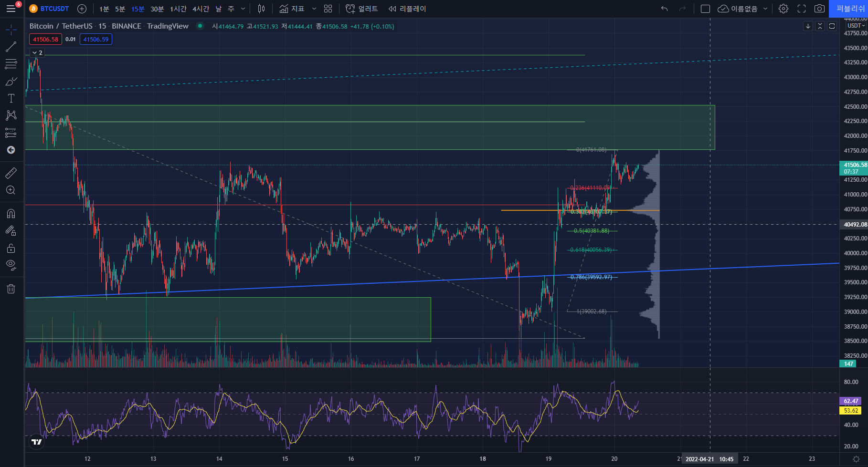Select the 15분 timeframe
This screenshot has height=467, width=868.
(138, 9)
